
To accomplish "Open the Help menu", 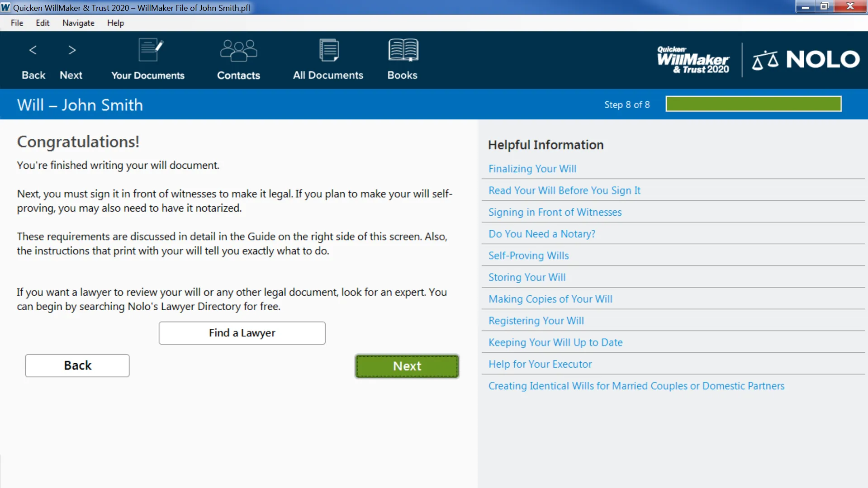I will (x=115, y=23).
